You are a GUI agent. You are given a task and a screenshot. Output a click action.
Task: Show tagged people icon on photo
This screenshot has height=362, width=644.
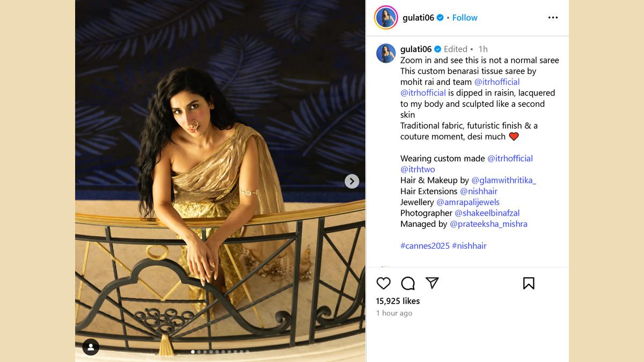pyautogui.click(x=91, y=347)
